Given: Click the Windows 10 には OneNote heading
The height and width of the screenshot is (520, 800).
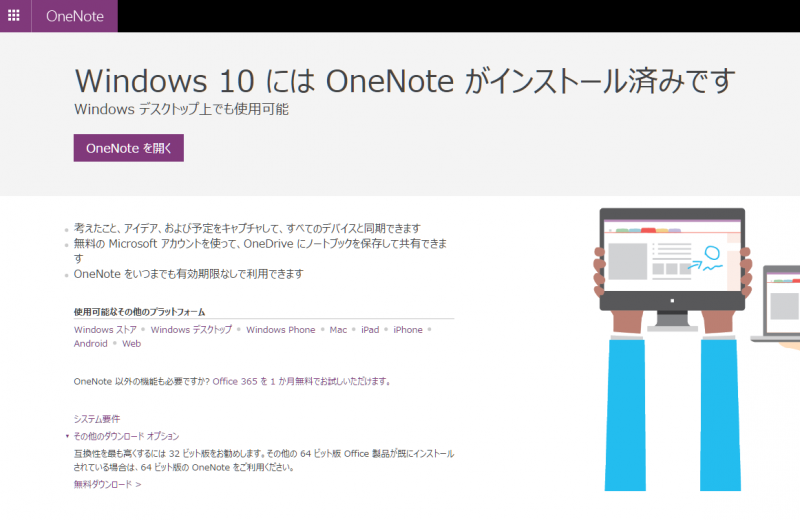Looking at the screenshot, I should pos(405,81).
